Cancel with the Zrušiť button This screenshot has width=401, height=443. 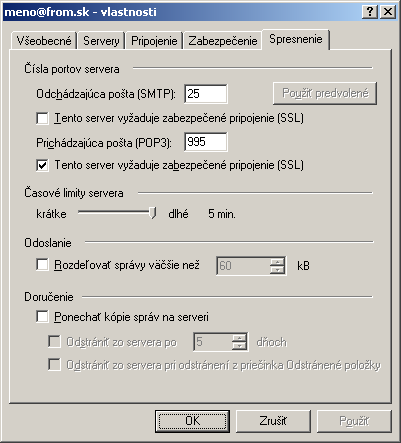point(273,421)
